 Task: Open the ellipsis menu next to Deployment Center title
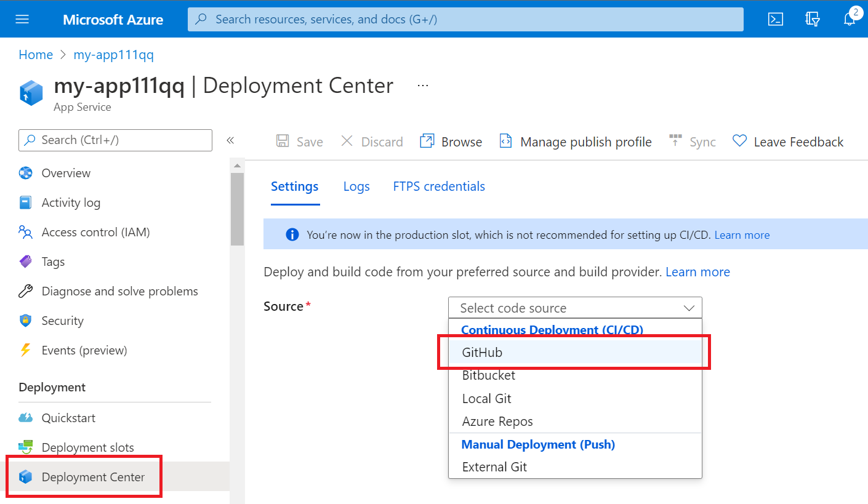point(422,86)
